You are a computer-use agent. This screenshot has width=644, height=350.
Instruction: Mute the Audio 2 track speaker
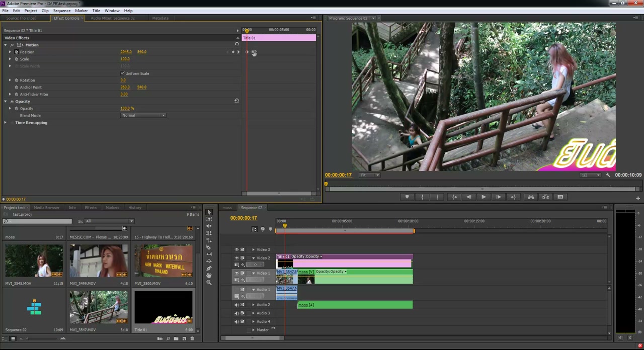[237, 305]
